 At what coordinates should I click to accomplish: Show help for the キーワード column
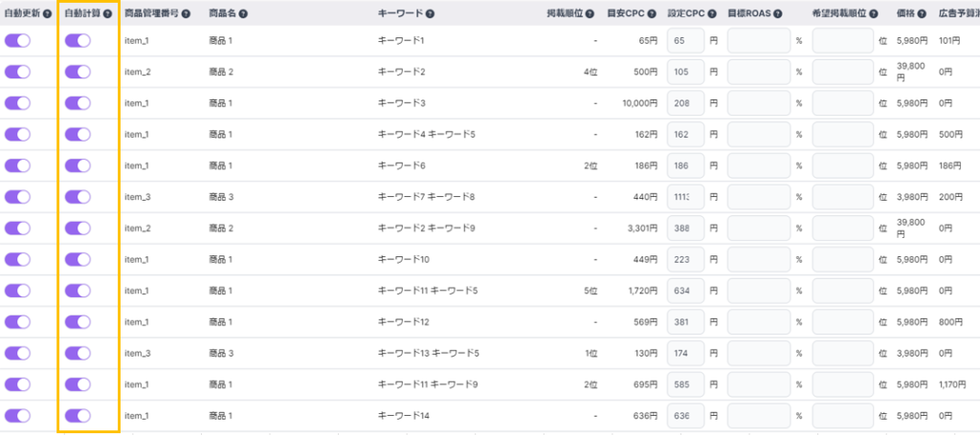[430, 14]
